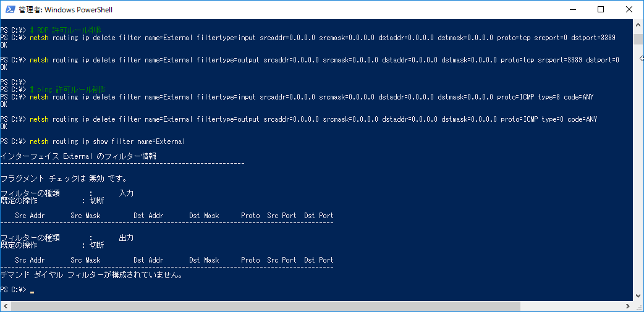This screenshot has height=312, width=644.
Task: Maximize the PowerShell window
Action: (x=601, y=9)
